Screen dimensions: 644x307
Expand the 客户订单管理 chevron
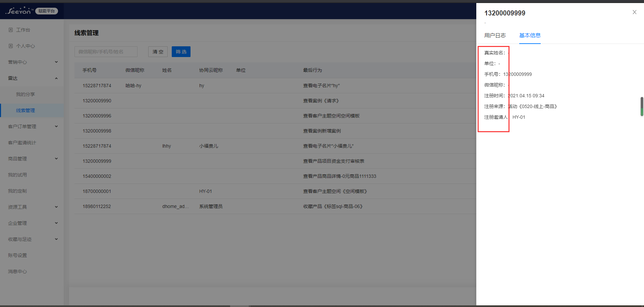(x=56, y=126)
